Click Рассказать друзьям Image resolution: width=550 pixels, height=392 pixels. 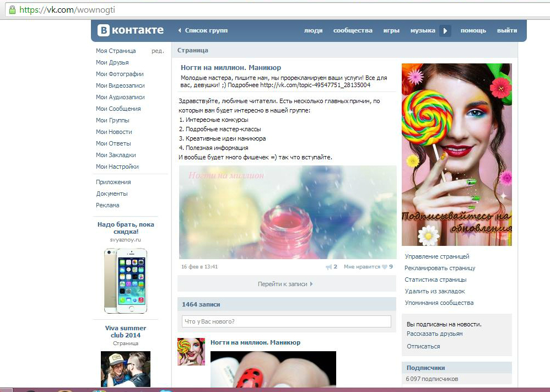[435, 334]
